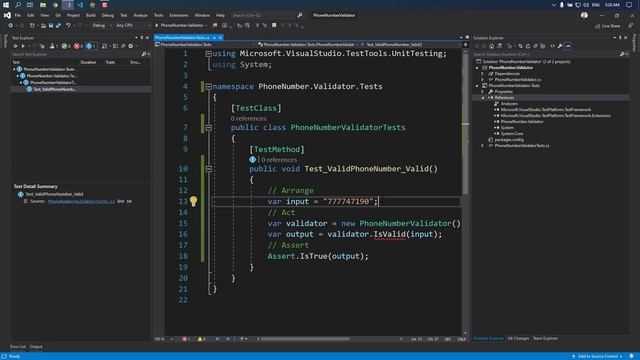
Task: Click the Properties wrench in Solution Explorer toolbar
Action: point(560,46)
